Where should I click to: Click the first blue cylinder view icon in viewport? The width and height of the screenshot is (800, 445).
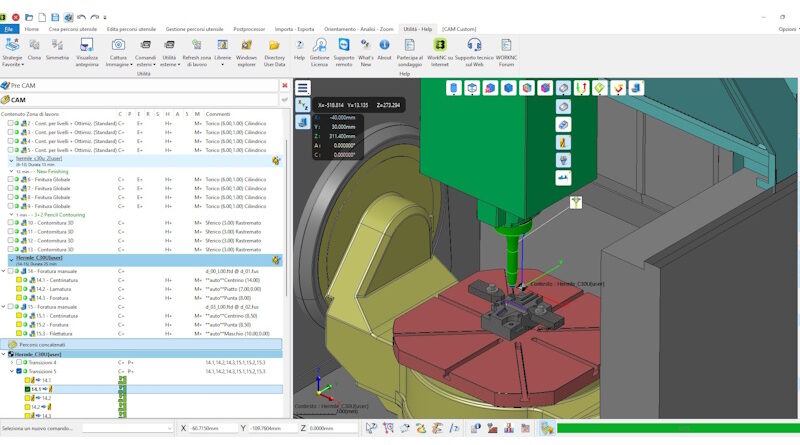click(454, 88)
